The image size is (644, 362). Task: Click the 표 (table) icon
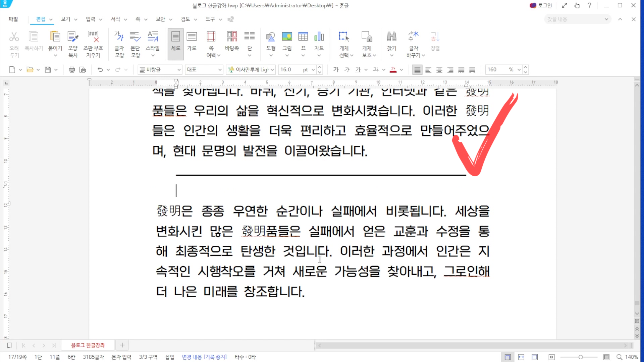tap(303, 37)
